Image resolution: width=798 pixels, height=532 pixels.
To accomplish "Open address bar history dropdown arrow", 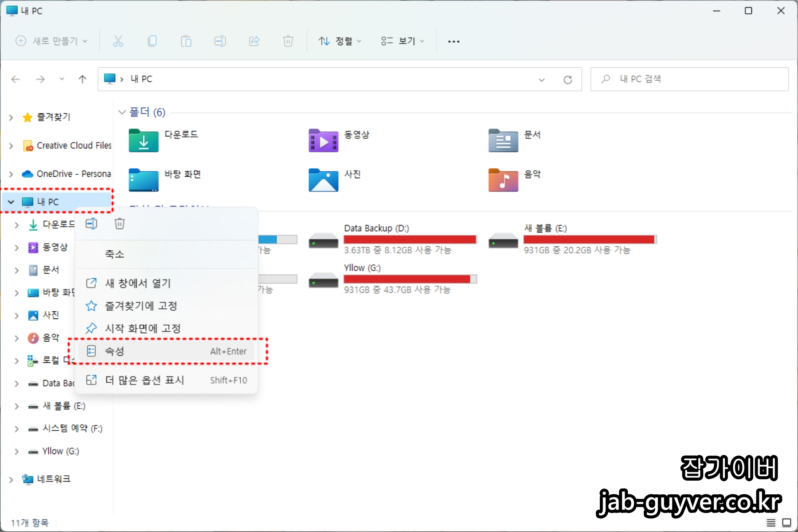I will [541, 80].
